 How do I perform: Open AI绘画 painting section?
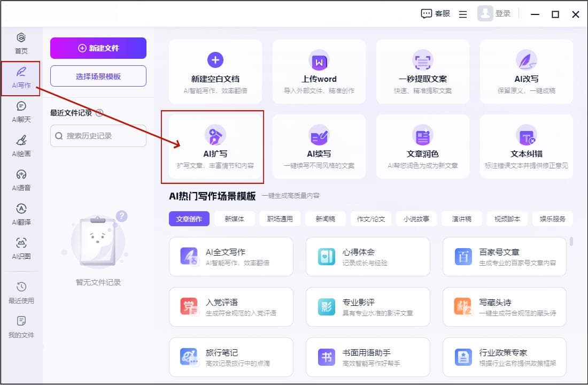pyautogui.click(x=21, y=146)
